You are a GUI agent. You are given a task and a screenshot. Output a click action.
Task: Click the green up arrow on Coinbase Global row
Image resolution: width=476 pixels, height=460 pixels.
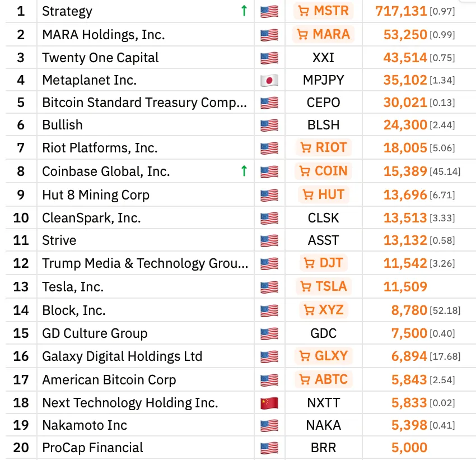pos(245,170)
